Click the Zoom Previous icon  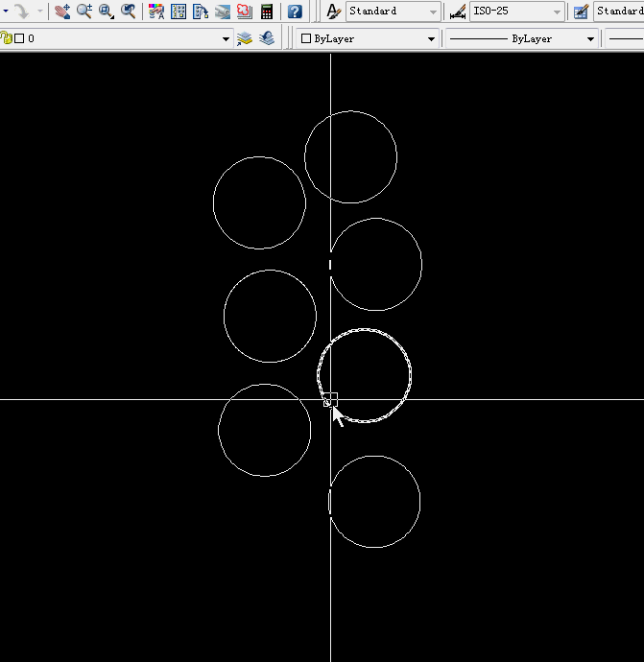tap(128, 12)
